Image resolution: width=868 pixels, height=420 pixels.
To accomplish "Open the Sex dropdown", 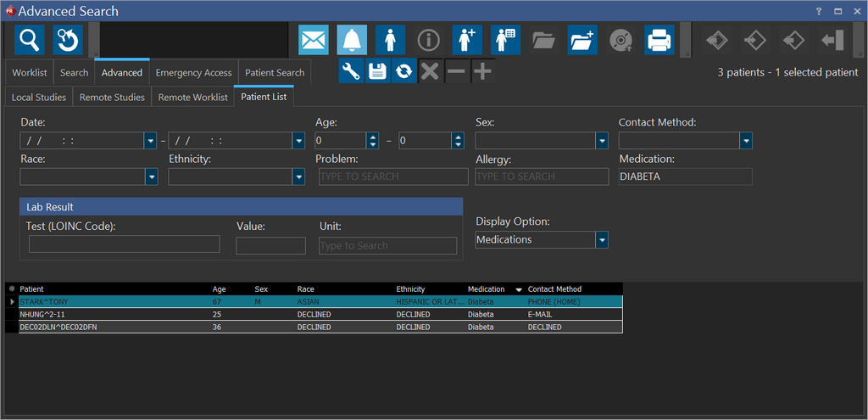I will click(x=602, y=141).
